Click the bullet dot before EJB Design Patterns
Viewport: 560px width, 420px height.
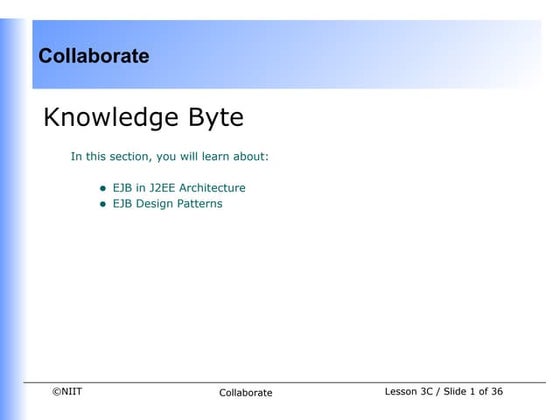(103, 204)
